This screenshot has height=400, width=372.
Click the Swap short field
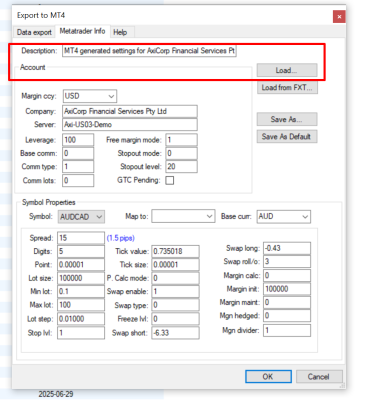175,333
